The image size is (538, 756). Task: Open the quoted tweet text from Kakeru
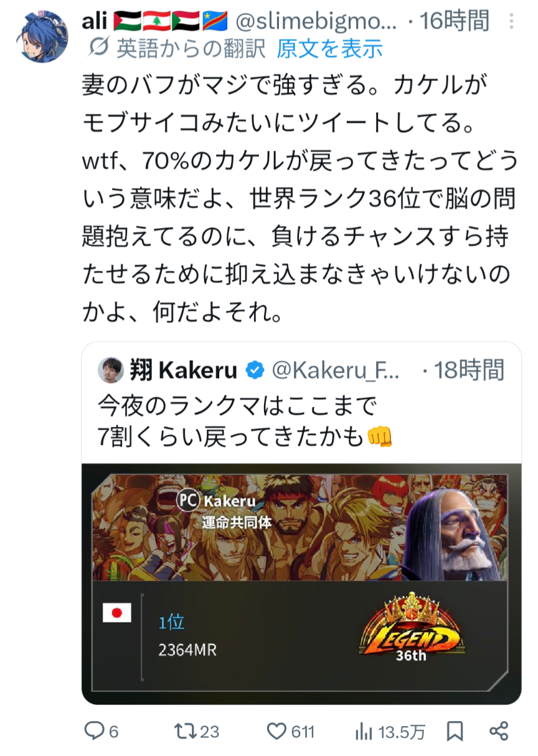tap(245, 422)
